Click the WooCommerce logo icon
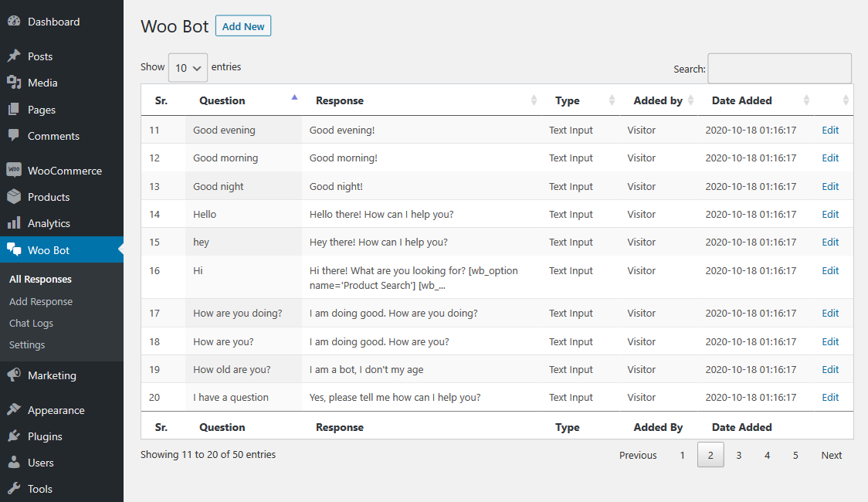 14,170
